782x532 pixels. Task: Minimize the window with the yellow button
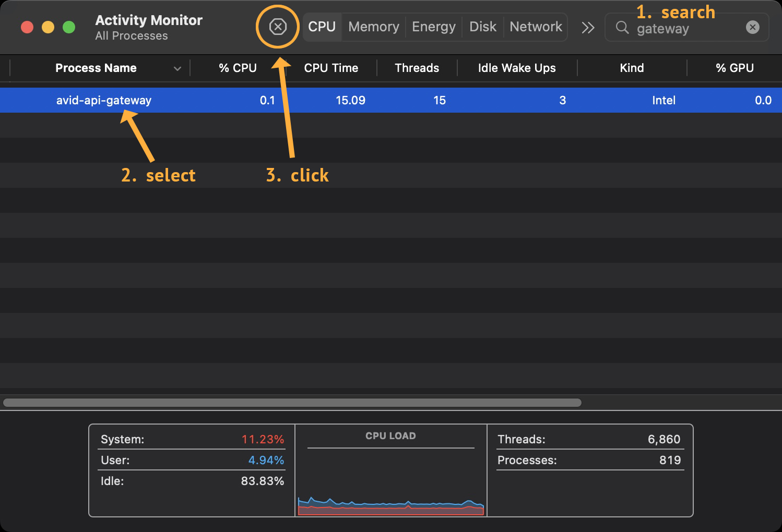pos(48,27)
